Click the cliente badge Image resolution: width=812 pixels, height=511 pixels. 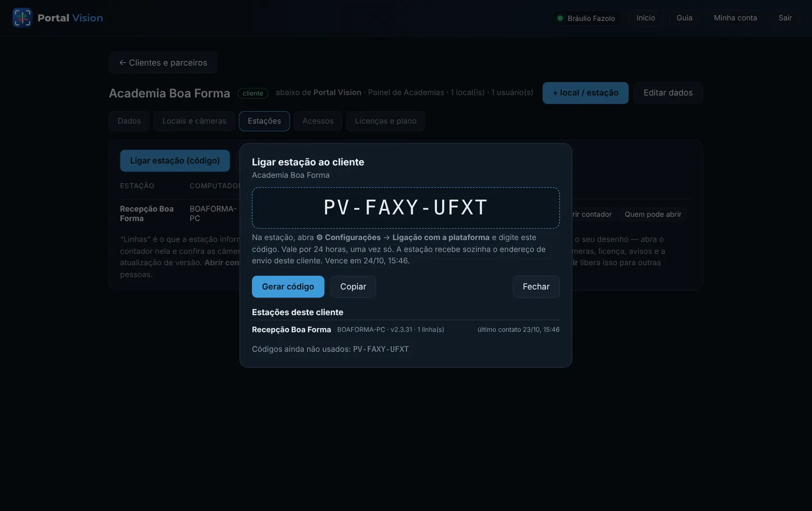[253, 93]
